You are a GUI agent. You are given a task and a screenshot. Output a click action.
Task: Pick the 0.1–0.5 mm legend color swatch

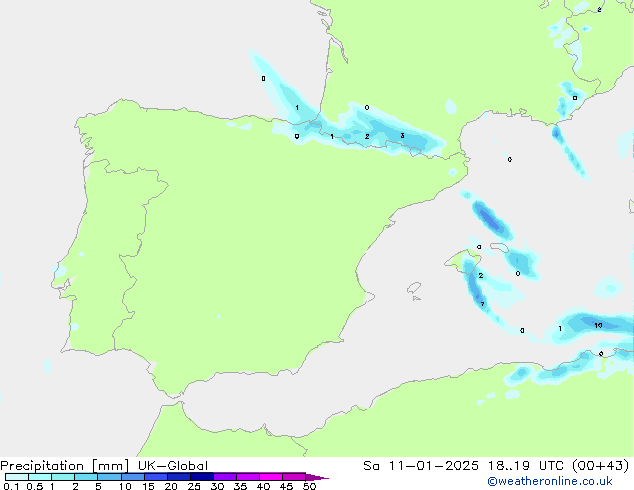click(17, 477)
